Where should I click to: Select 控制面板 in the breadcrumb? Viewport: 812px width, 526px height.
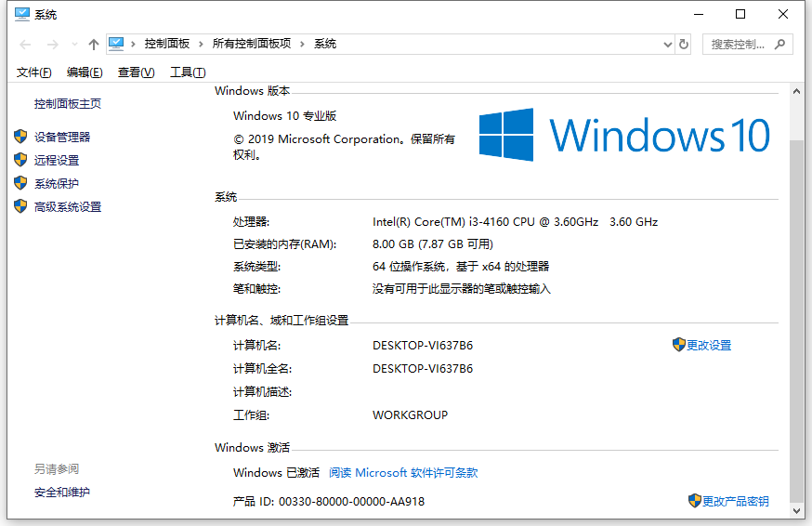click(166, 44)
